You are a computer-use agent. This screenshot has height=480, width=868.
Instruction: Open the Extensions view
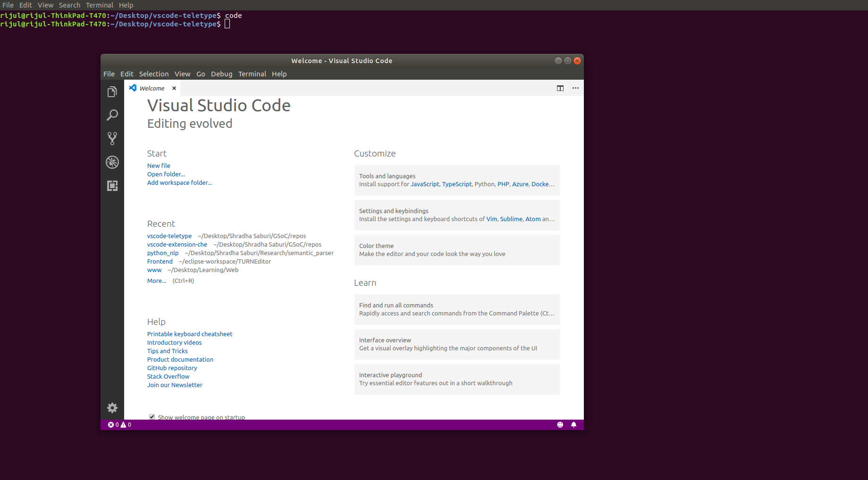pos(112,186)
